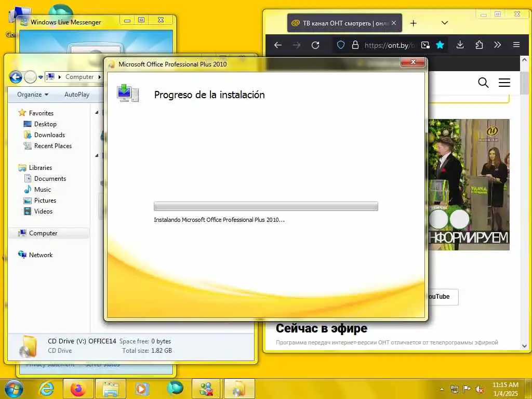The height and width of the screenshot is (399, 532).
Task: Open a new Firefox tab
Action: 413,23
